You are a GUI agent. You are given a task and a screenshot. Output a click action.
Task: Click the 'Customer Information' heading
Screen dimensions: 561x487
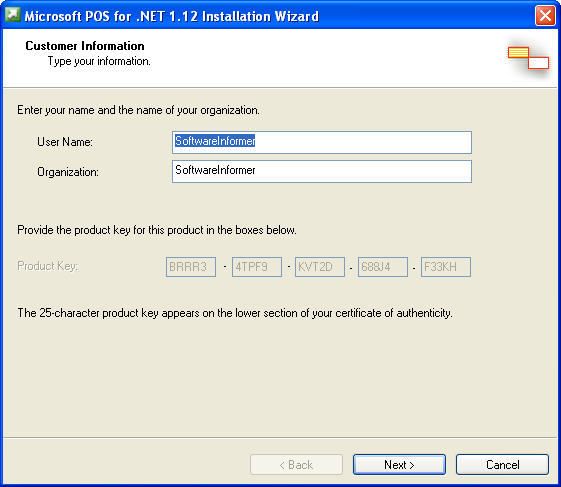pyautogui.click(x=85, y=46)
